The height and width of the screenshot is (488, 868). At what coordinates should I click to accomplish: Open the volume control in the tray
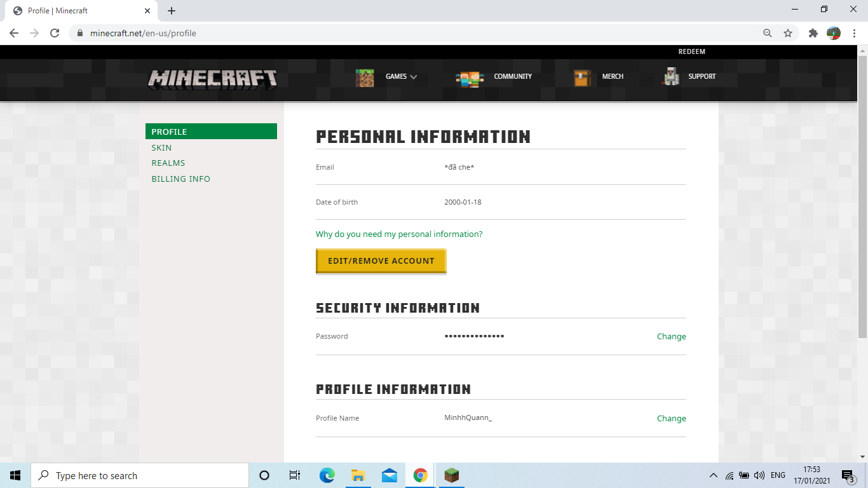click(x=759, y=475)
